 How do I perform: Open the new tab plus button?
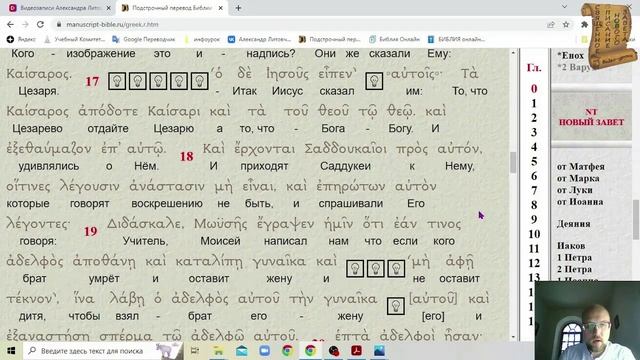click(238, 8)
